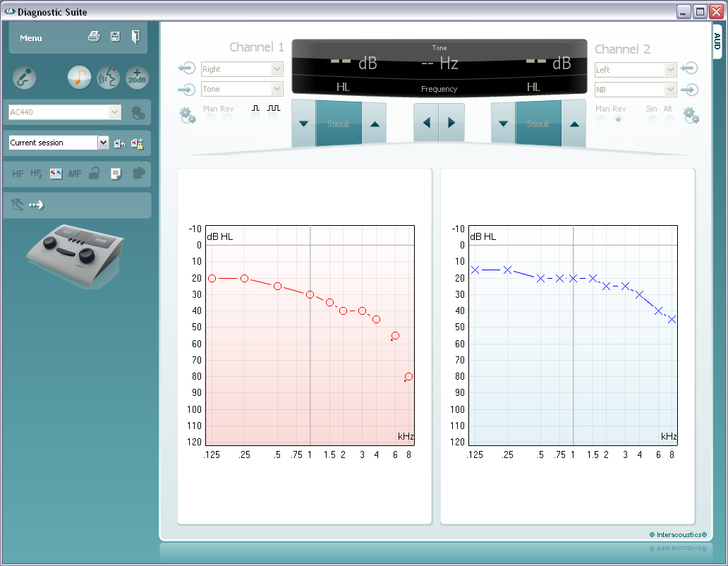728x566 pixels.
Task: Increase Channel 2 dB level up arrow
Action: (574, 124)
